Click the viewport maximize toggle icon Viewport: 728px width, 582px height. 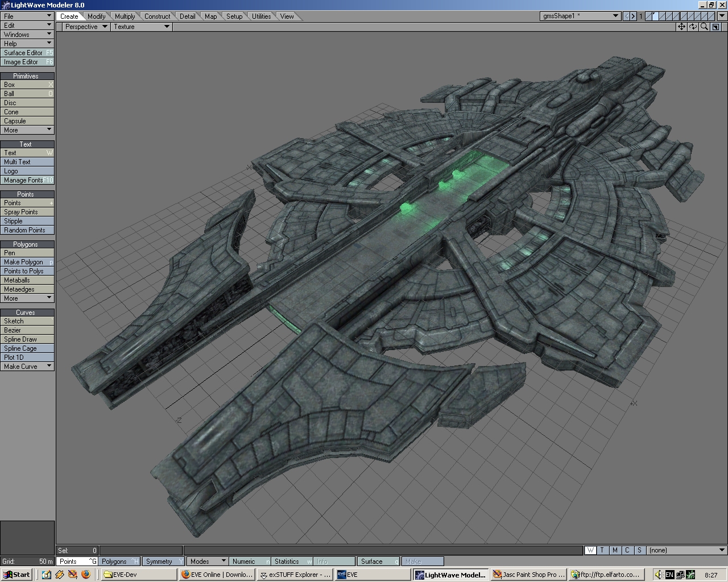[715, 27]
